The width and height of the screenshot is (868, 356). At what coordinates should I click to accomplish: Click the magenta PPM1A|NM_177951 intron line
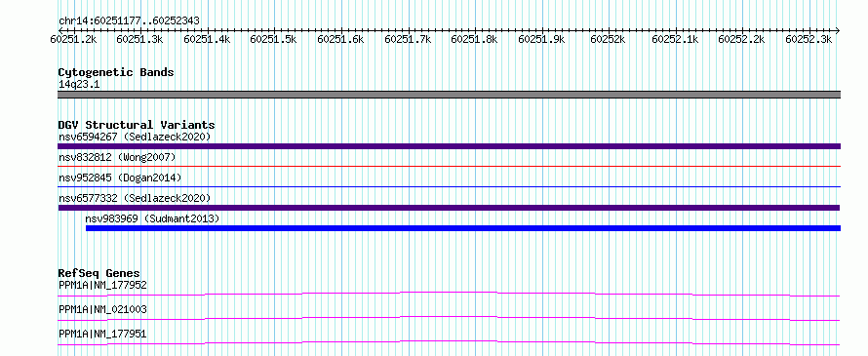tap(449, 342)
